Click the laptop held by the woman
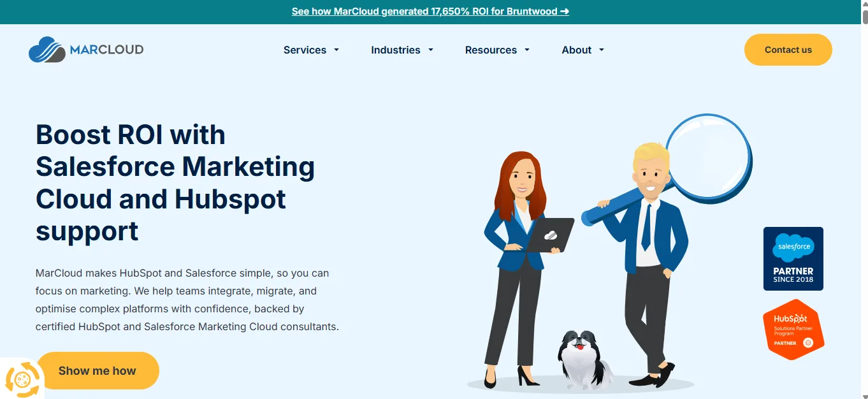The image size is (868, 399). point(549,235)
